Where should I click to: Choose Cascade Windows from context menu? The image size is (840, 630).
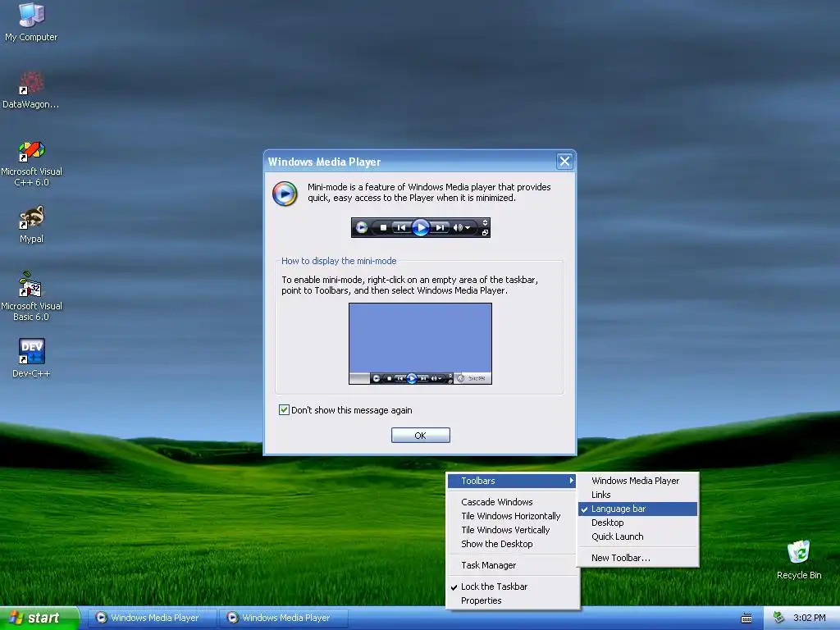512,502
